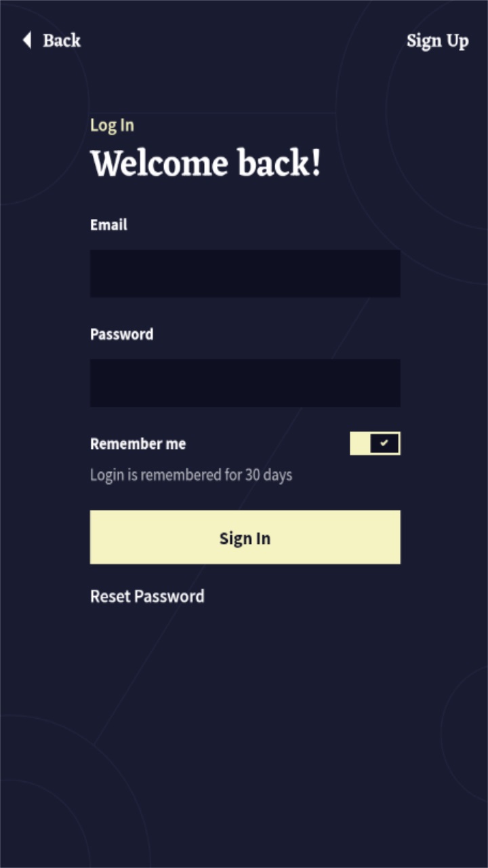Image resolution: width=488 pixels, height=868 pixels.
Task: Submit with the Sign In button
Action: click(x=245, y=537)
